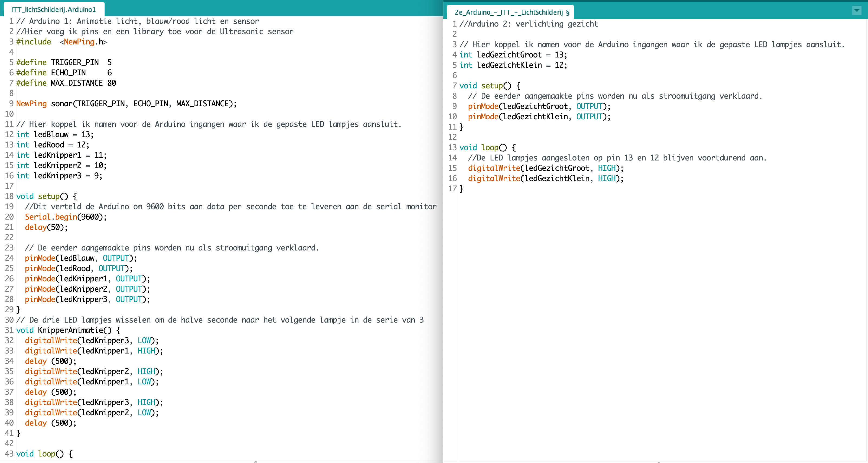Click the 'NewPing sonar(TRIGGER_PIN, ECHO_PIN, MAX_DISTANCE);' line
This screenshot has width=868, height=463.
[126, 104]
